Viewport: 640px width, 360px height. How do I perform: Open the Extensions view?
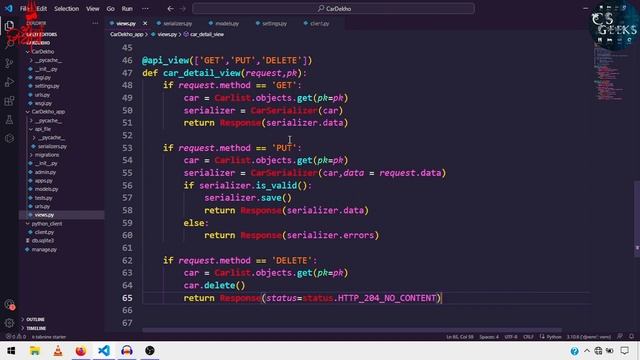click(9, 101)
